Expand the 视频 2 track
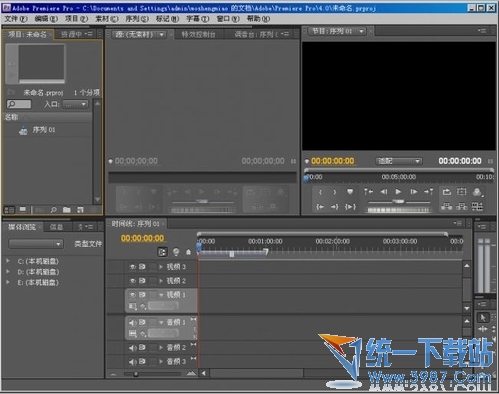Screen dimensions: 499x394 [x=161, y=281]
